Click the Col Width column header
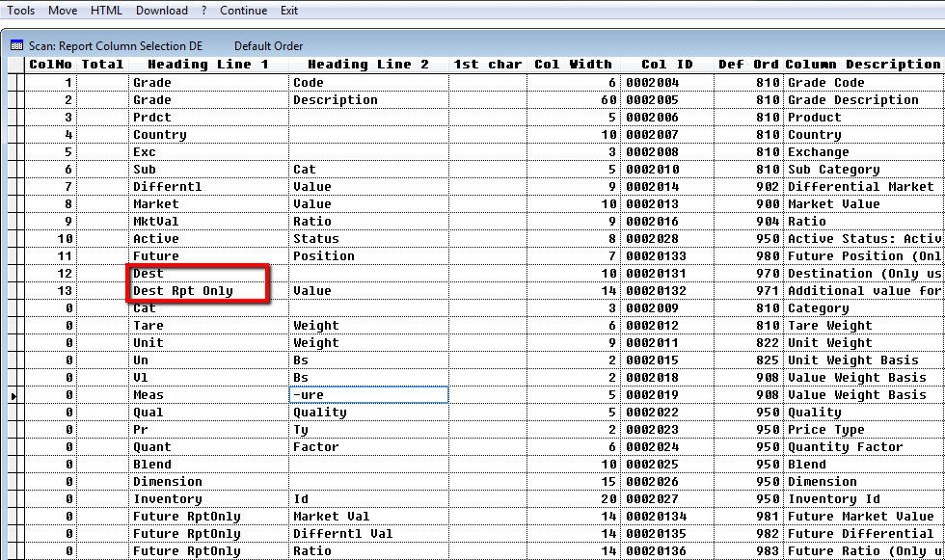945x560 pixels. (x=573, y=65)
